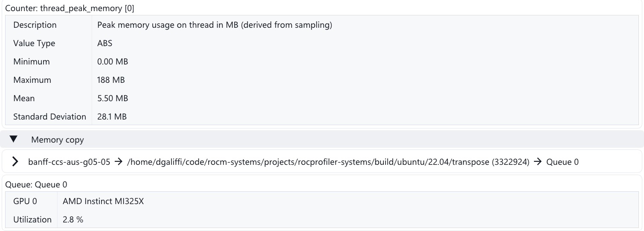
Task: Click the Value Type label
Action: pyautogui.click(x=34, y=43)
